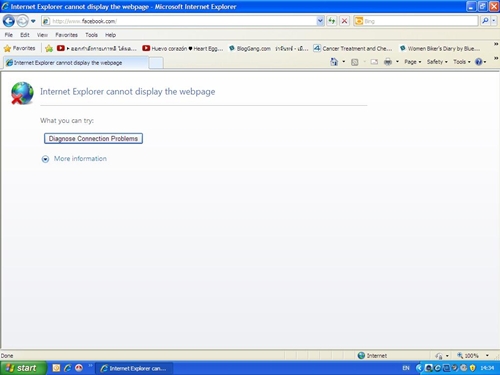Screen dimensions: 500x375
Task: Click the green Refresh arrows icon
Action: click(331, 21)
